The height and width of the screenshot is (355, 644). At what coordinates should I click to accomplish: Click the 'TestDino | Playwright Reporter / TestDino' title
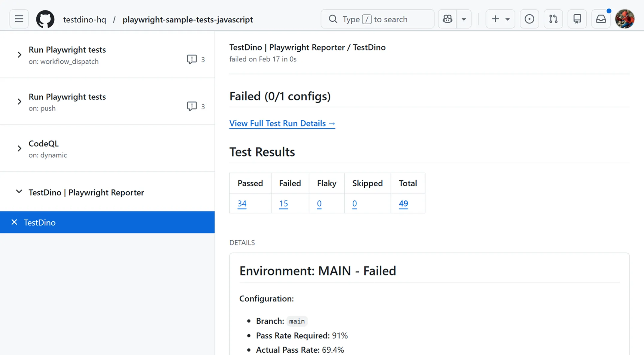(x=308, y=47)
